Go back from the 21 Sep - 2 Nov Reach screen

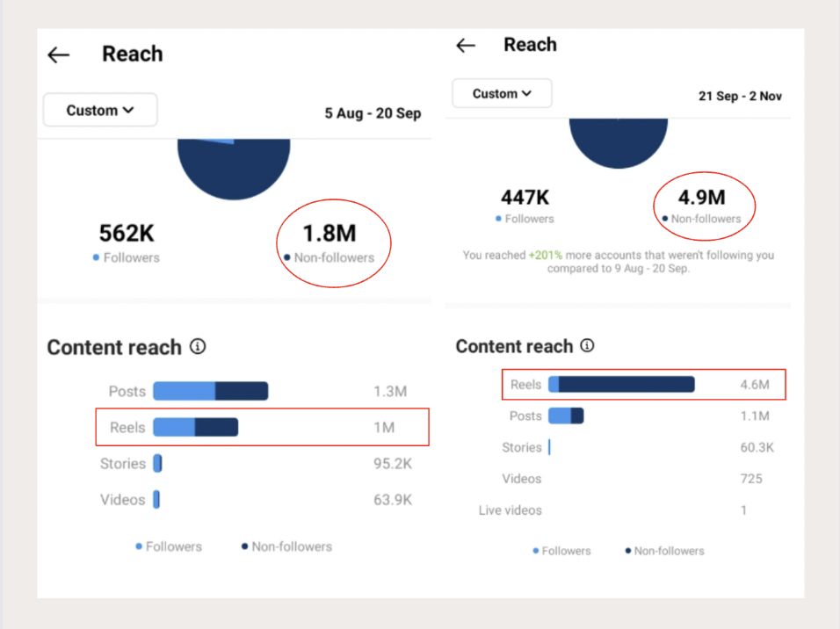click(466, 46)
